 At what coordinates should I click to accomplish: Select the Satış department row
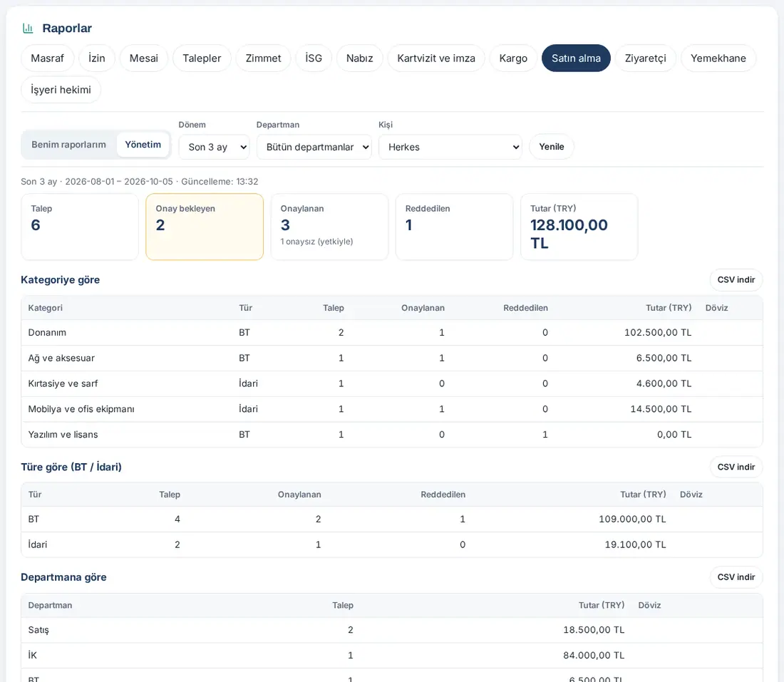pyautogui.click(x=392, y=630)
